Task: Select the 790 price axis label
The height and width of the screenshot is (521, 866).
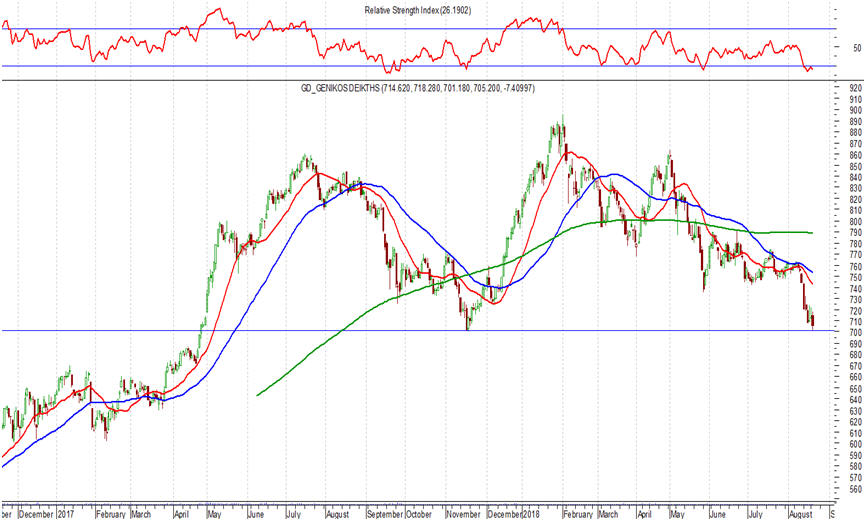Action: click(856, 233)
